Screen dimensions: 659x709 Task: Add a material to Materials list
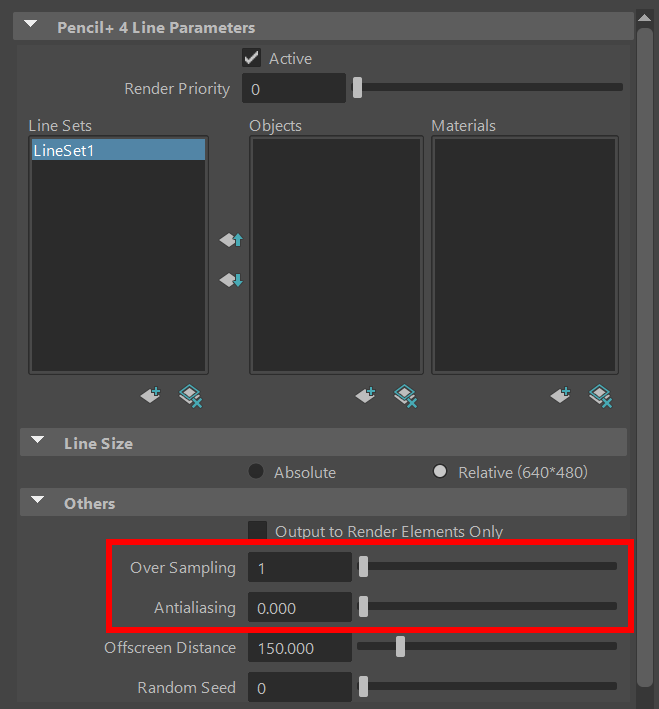click(x=562, y=396)
